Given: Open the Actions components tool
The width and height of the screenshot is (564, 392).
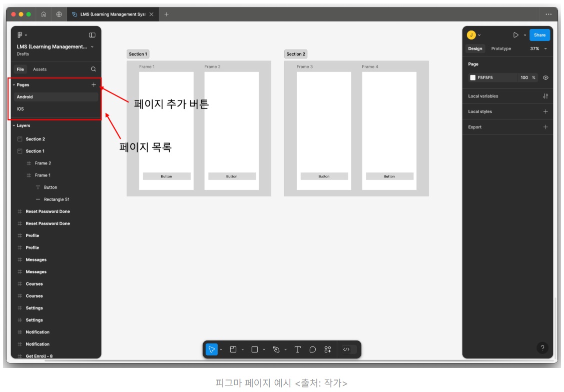Looking at the screenshot, I should pos(328,349).
